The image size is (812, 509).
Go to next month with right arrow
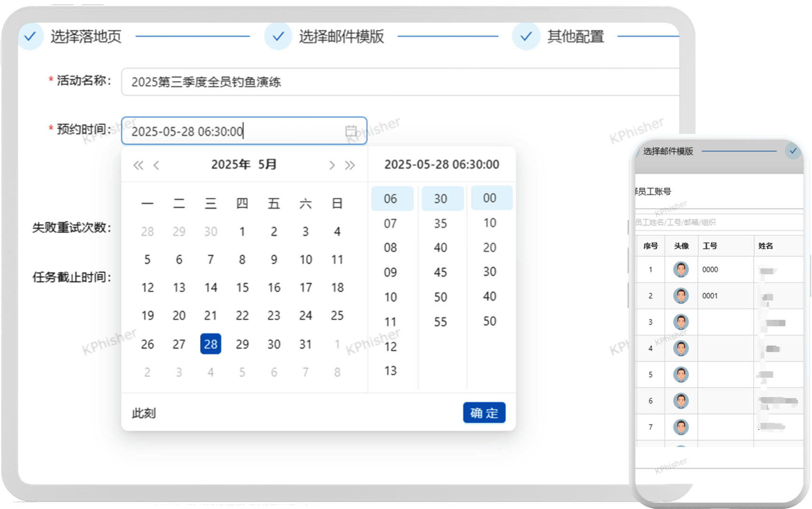click(332, 165)
